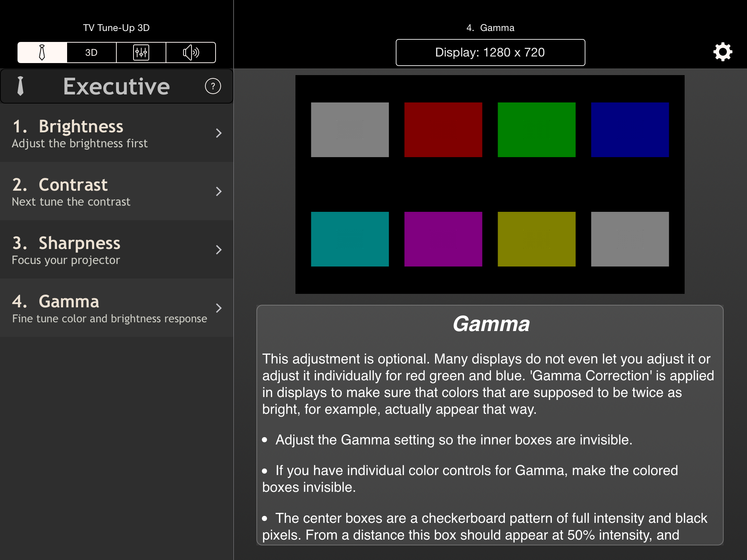Tap the red gamma test box
Screen dimensions: 747x560
(x=443, y=130)
